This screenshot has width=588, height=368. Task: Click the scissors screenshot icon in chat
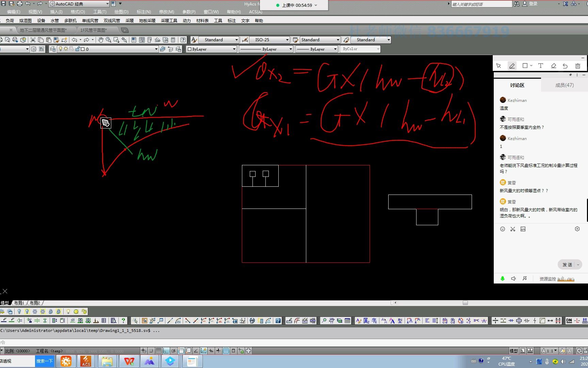point(513,229)
